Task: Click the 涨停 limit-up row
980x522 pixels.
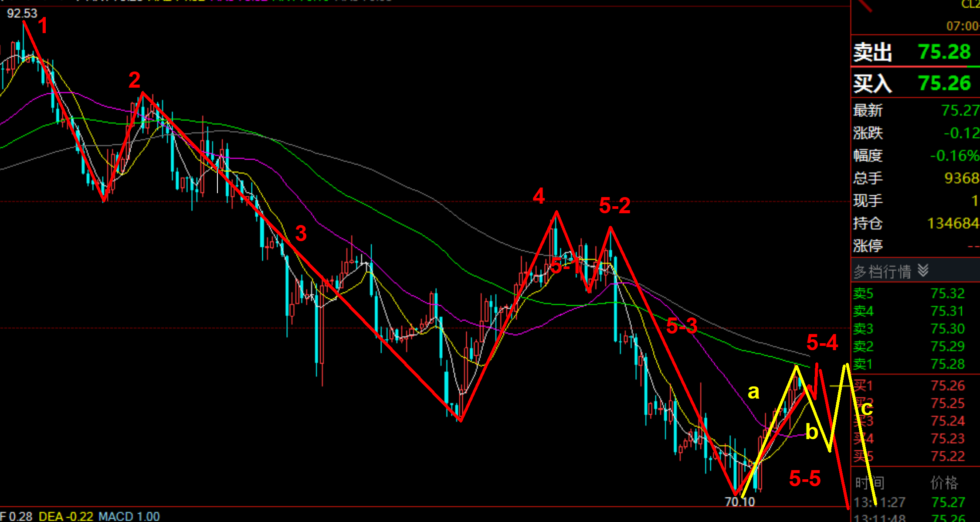Action: click(x=916, y=246)
